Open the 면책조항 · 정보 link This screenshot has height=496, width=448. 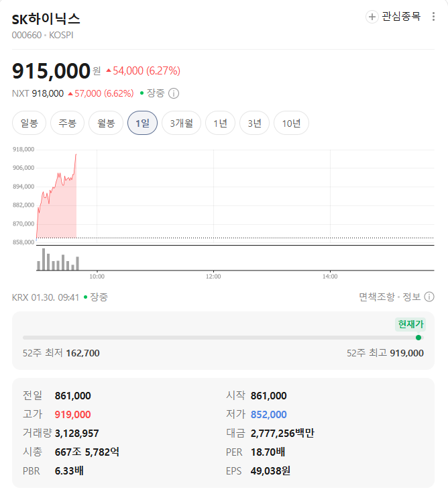click(390, 297)
